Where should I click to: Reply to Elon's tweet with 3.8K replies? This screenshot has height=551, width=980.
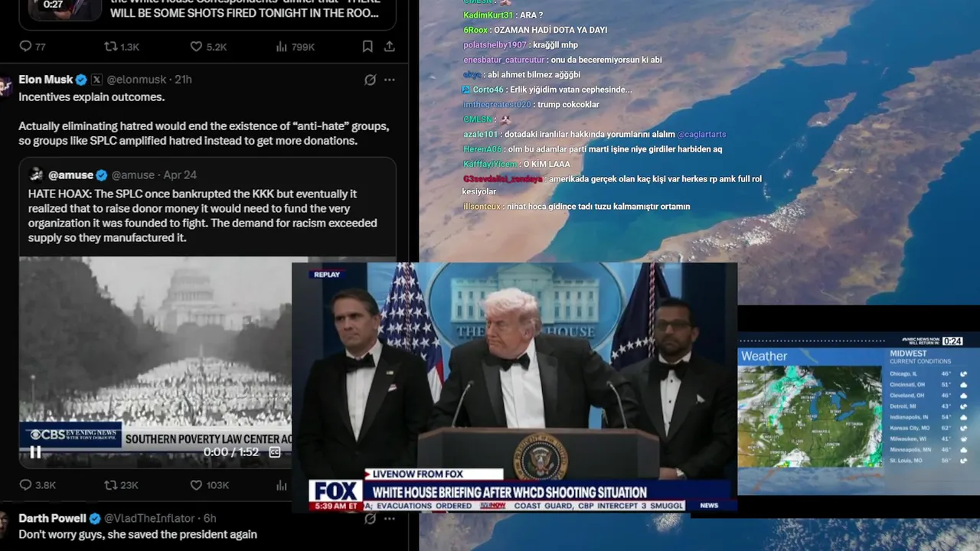(x=38, y=485)
